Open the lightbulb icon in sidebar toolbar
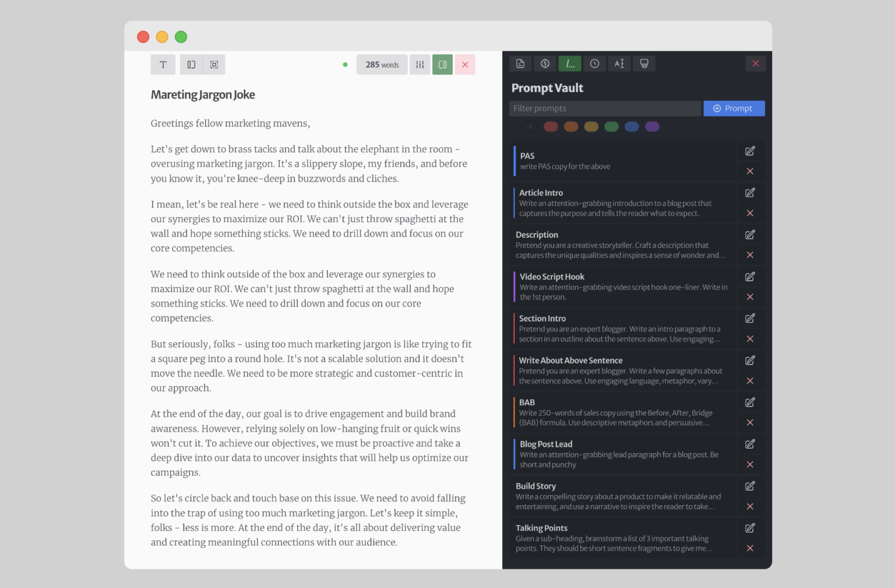The height and width of the screenshot is (588, 895). tap(644, 64)
